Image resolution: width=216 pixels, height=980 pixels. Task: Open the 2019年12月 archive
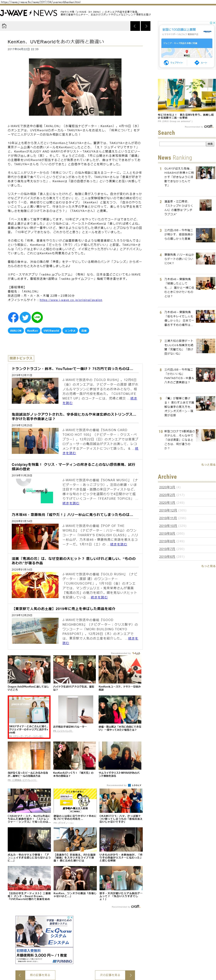pos(168,510)
